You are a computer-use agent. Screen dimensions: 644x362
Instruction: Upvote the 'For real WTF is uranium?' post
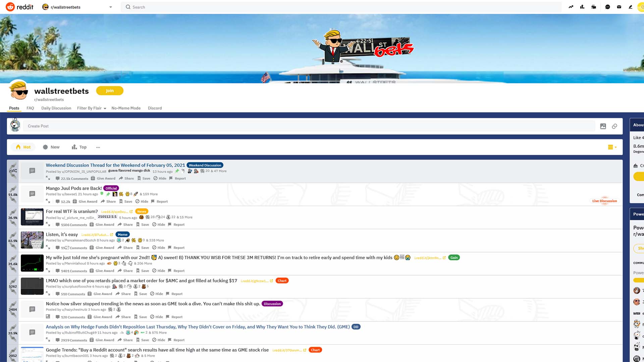pos(13,212)
